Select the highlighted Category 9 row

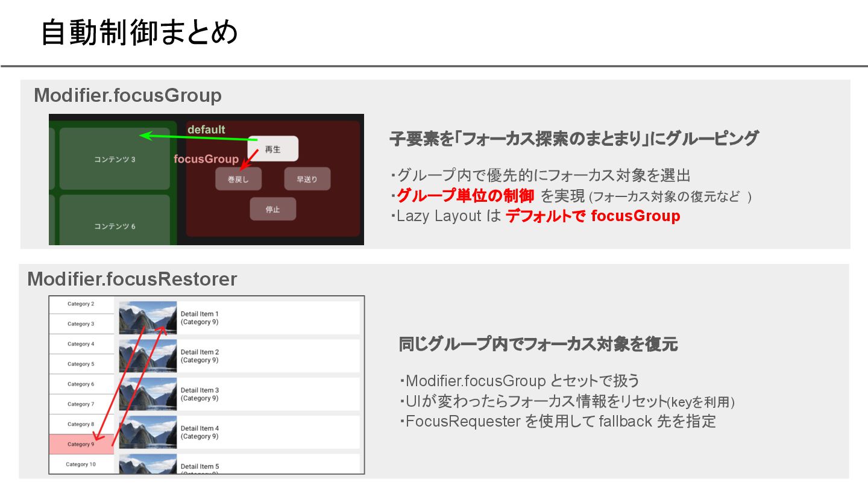(81, 444)
